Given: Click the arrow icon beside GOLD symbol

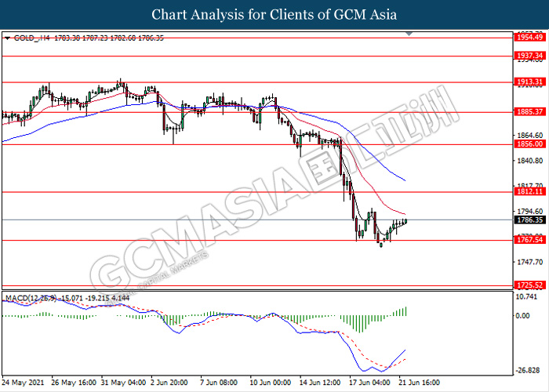Looking at the screenshot, I should (7, 38).
